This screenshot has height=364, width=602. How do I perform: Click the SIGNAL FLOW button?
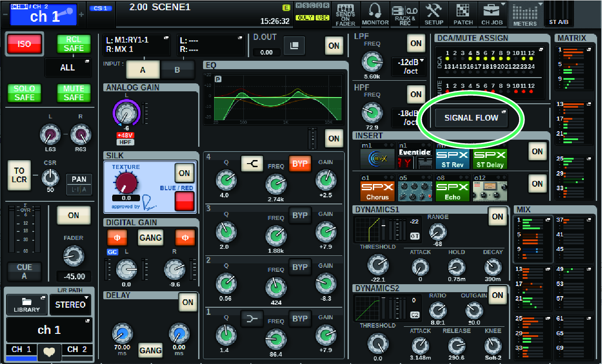coord(471,118)
